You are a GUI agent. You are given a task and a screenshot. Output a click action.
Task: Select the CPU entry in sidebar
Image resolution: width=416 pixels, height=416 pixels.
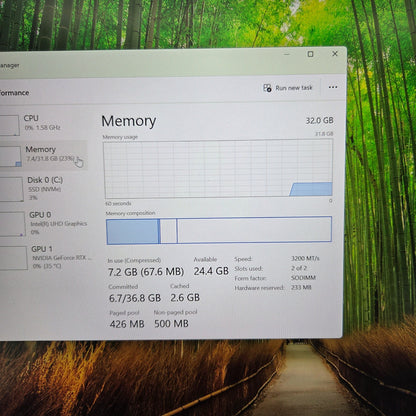[43, 122]
